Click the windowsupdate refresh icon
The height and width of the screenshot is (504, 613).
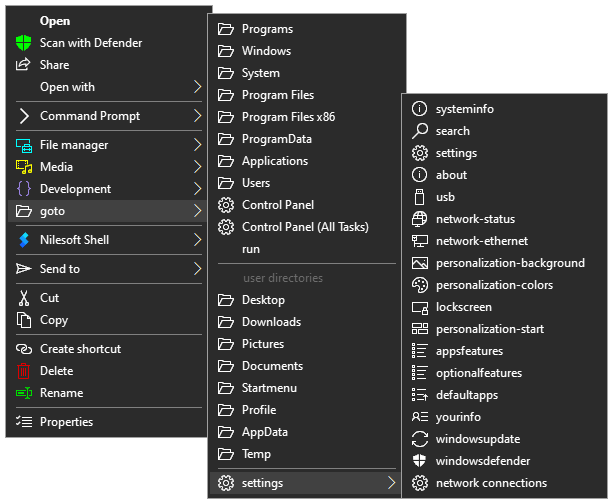click(x=420, y=439)
